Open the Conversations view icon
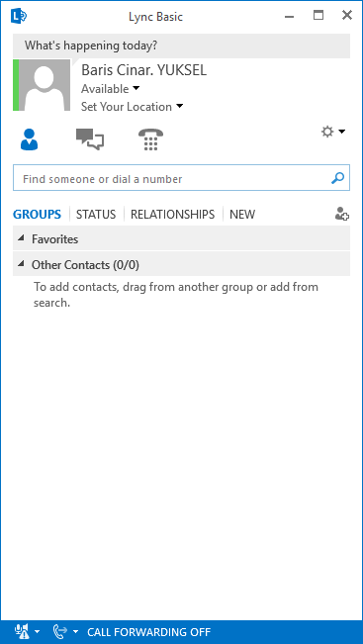This screenshot has height=644, width=363. tap(90, 139)
